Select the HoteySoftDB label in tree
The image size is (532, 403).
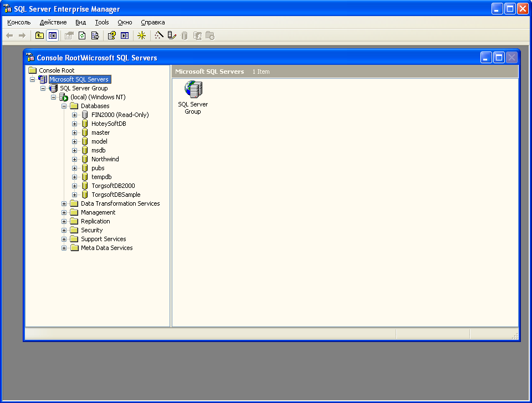point(109,124)
